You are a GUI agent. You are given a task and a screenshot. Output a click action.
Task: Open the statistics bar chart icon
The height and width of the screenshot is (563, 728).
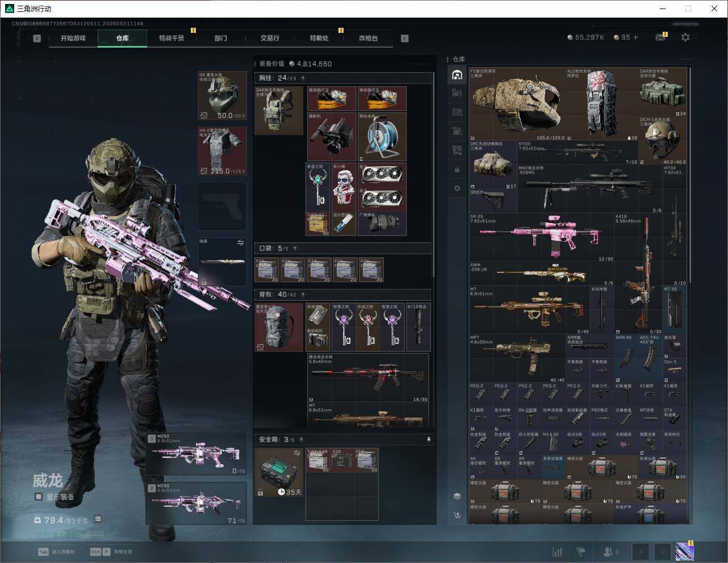click(558, 551)
